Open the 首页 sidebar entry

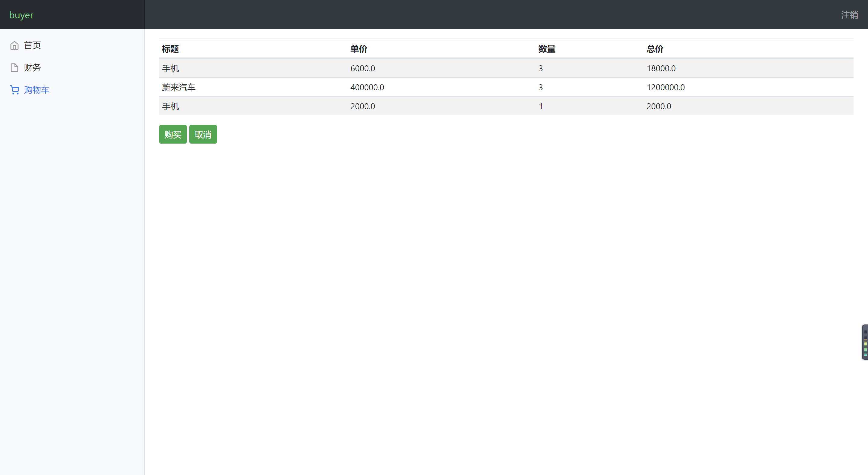tap(32, 45)
